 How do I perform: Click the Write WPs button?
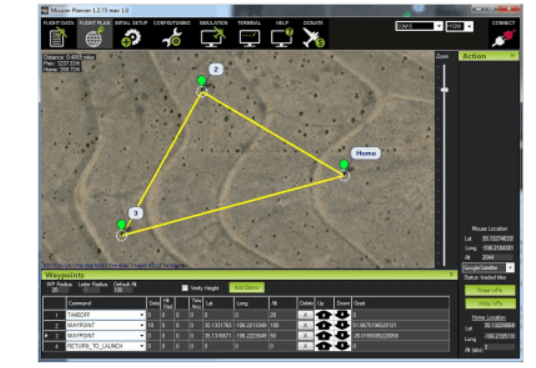[490, 303]
